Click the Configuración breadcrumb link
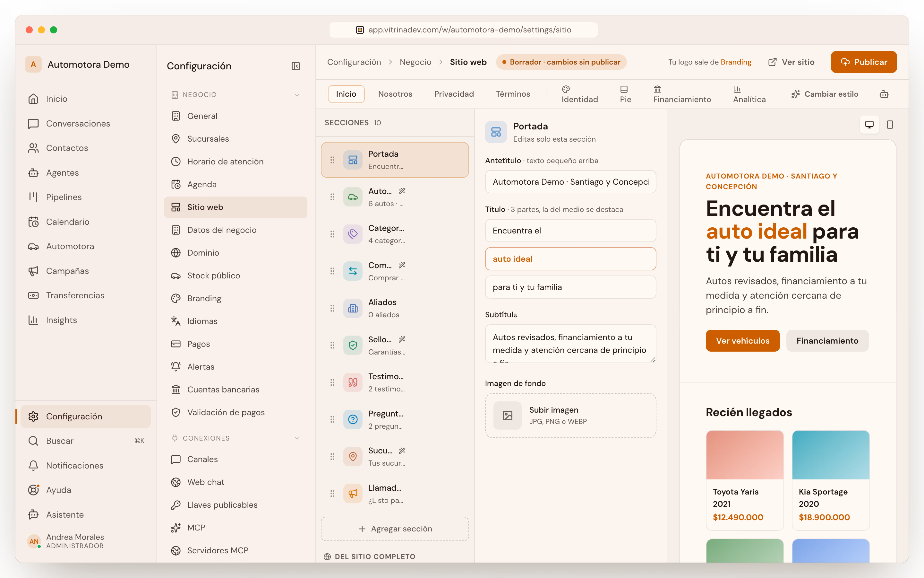Screen dimensions: 924x578 tap(354, 62)
